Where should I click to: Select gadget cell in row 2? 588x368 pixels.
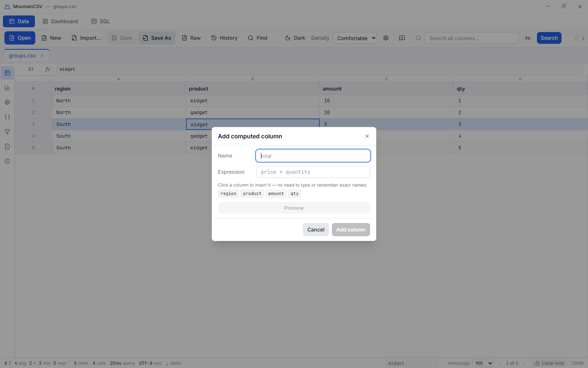(252, 112)
